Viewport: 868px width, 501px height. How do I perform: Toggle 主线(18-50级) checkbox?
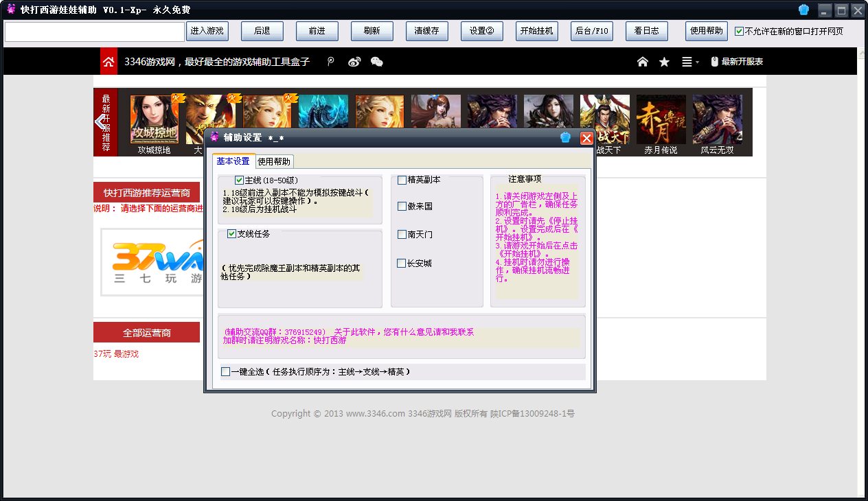(x=240, y=180)
